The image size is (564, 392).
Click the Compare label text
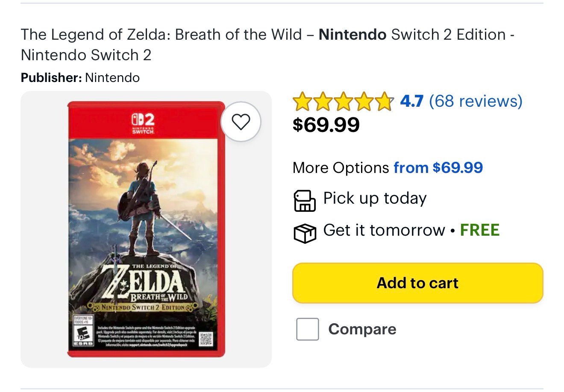click(362, 329)
